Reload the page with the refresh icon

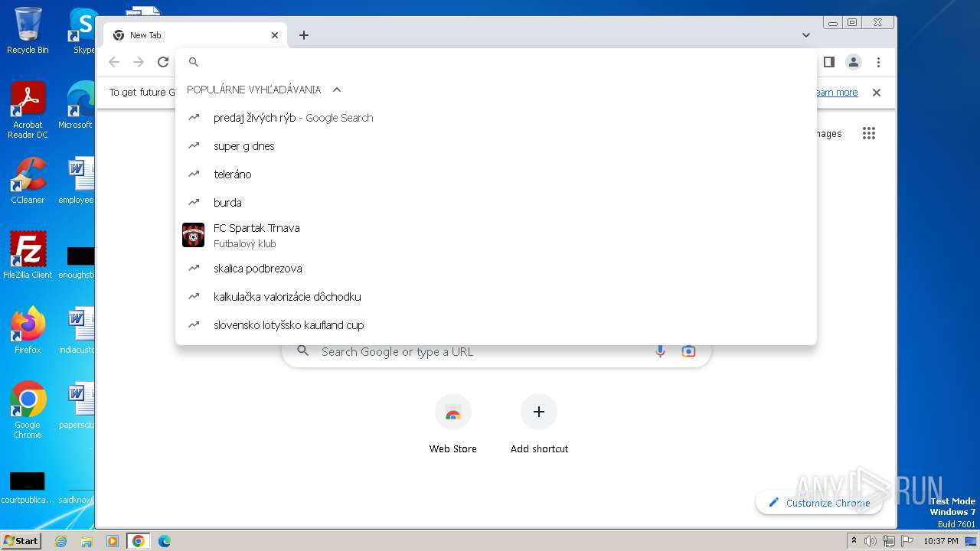click(x=163, y=62)
